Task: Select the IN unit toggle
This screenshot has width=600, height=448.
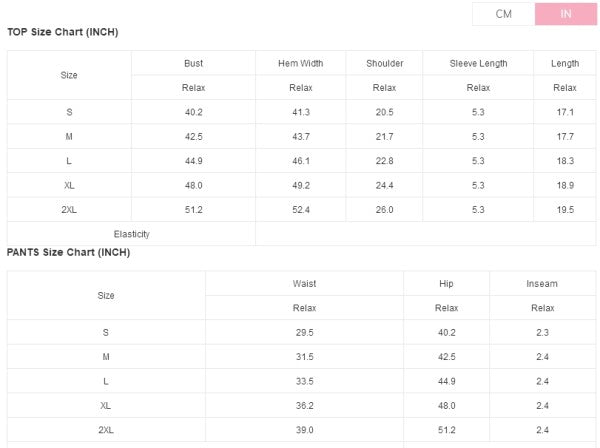Action: click(565, 14)
